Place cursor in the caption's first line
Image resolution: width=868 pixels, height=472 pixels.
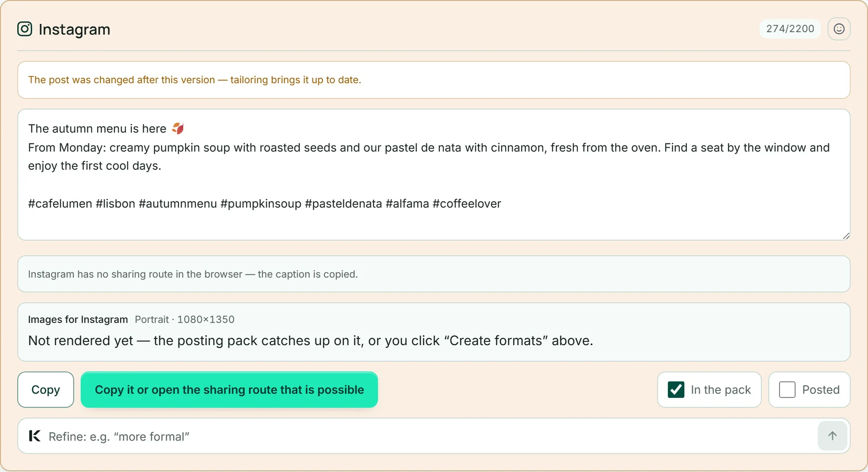pos(98,129)
